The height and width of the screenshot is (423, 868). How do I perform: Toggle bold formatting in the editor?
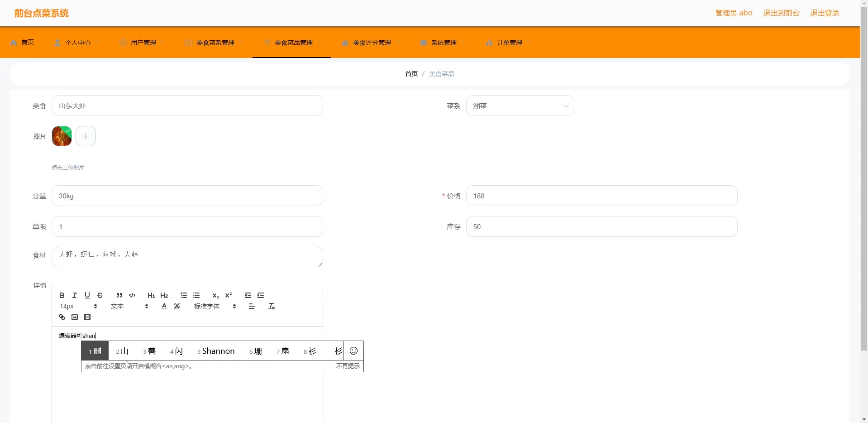[x=62, y=295]
